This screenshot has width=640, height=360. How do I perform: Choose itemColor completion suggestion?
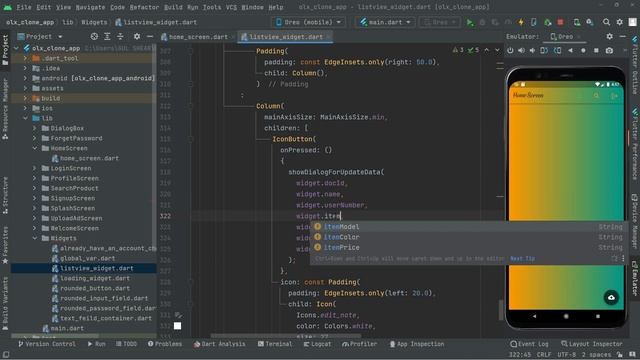468,237
